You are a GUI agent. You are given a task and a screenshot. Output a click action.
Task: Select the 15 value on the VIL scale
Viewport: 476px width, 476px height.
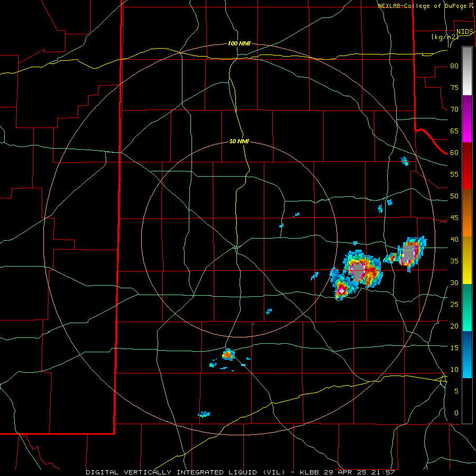[x=454, y=347]
